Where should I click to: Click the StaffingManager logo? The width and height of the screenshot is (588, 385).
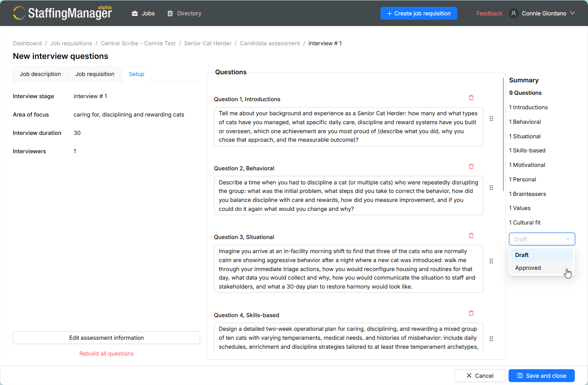[62, 13]
